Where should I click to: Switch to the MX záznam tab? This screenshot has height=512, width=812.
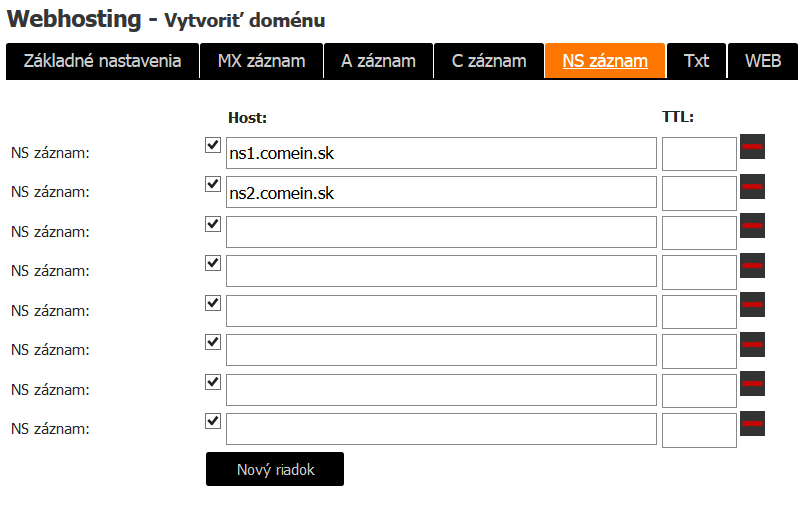262,61
